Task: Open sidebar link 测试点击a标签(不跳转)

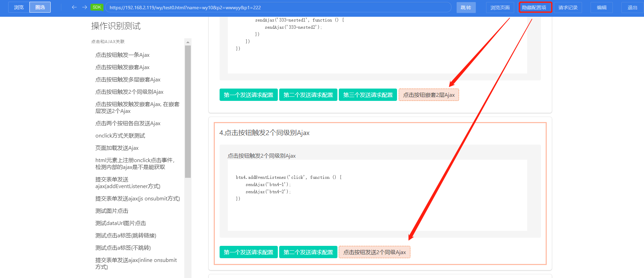Action: [123, 248]
